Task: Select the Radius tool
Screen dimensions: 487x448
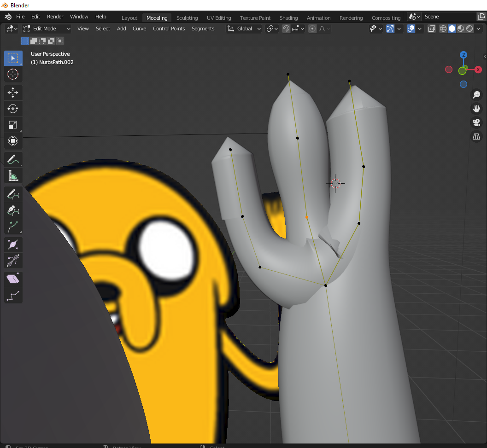Action: tap(13, 245)
